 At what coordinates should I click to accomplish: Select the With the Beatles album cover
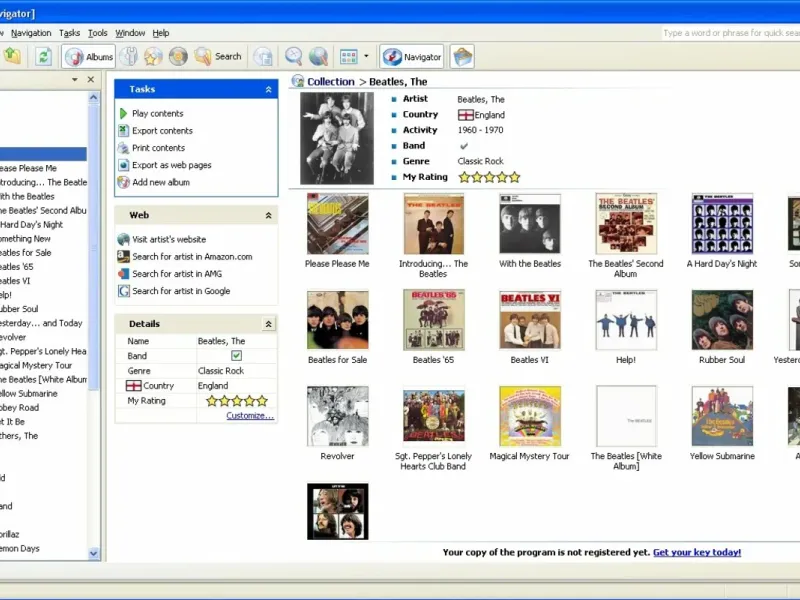pyautogui.click(x=530, y=223)
